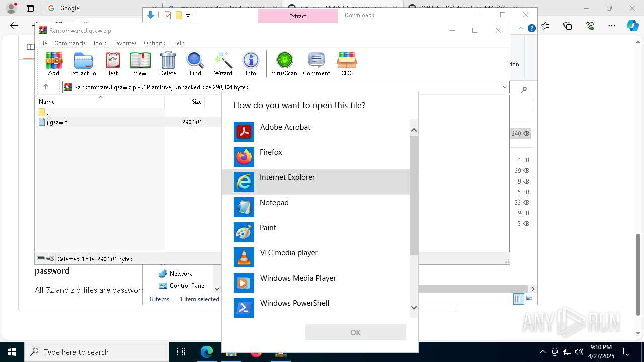Image resolution: width=644 pixels, height=362 pixels.
Task: Open the Edge profile avatar
Action: [x=11, y=8]
